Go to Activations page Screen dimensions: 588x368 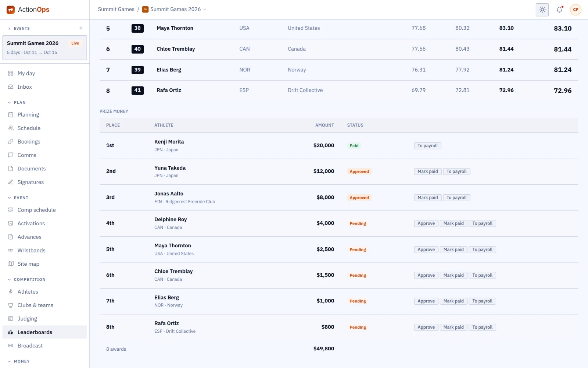(x=45, y=223)
